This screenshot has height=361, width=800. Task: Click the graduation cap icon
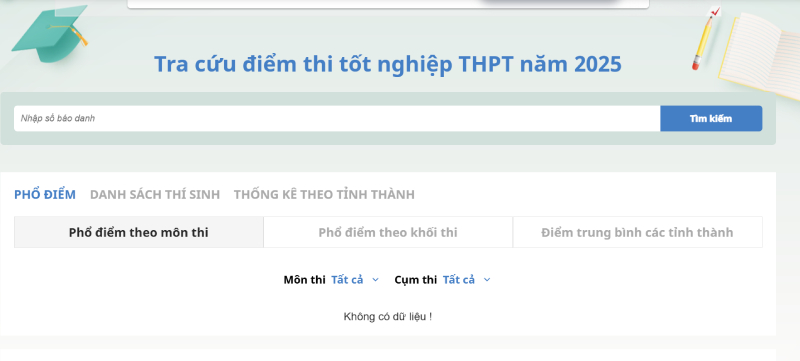point(49,34)
